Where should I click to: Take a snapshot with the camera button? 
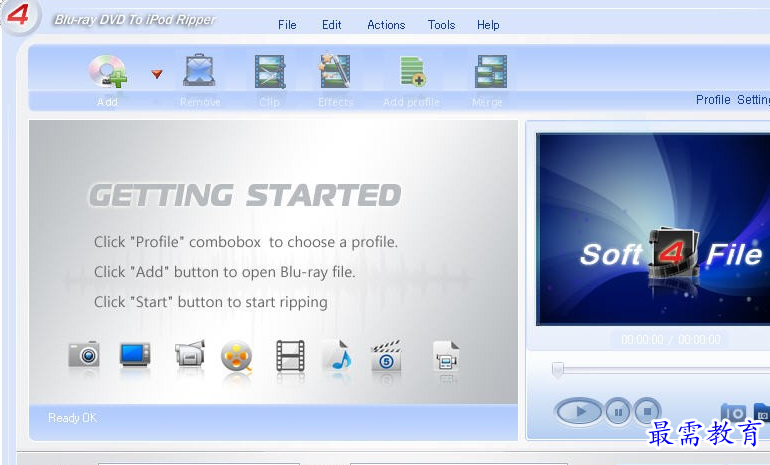click(x=734, y=413)
